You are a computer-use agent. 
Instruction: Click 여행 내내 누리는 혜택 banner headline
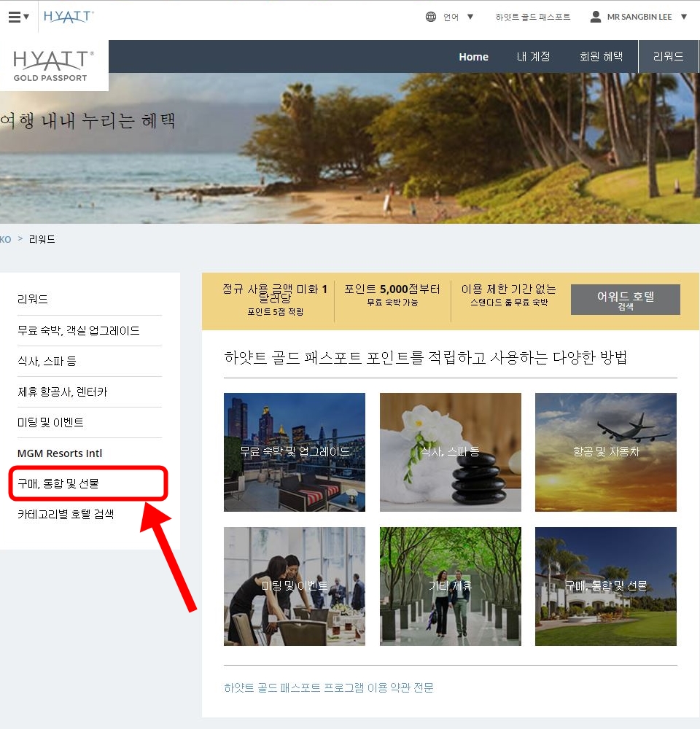pyautogui.click(x=88, y=121)
